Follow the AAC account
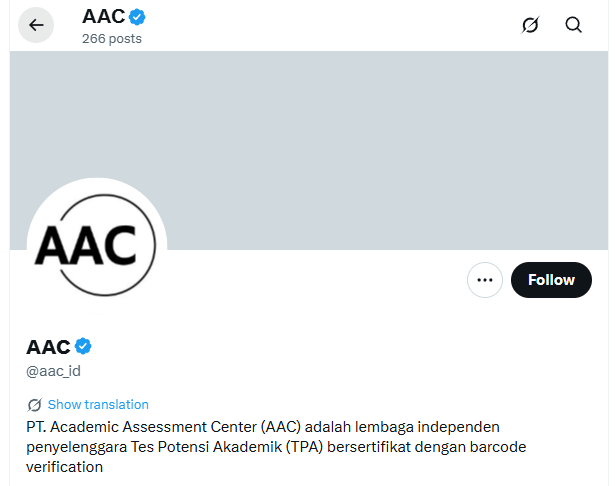Screen dimensions: 615x486 [551, 280]
